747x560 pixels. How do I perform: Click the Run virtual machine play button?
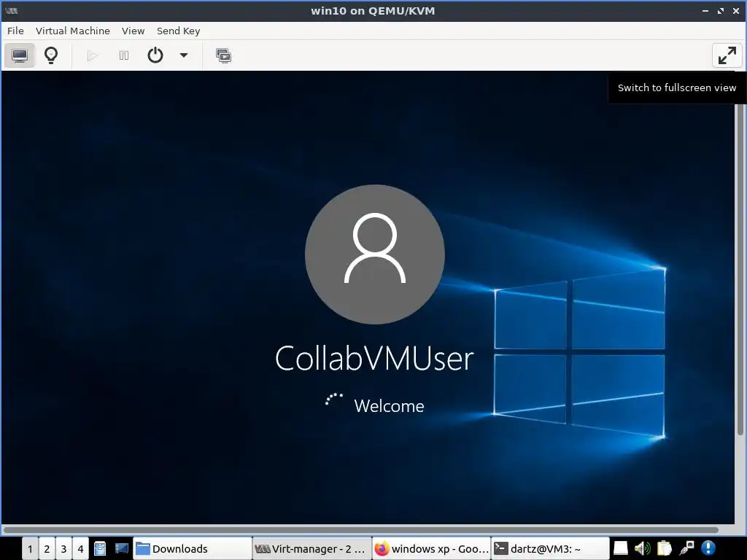pos(93,55)
